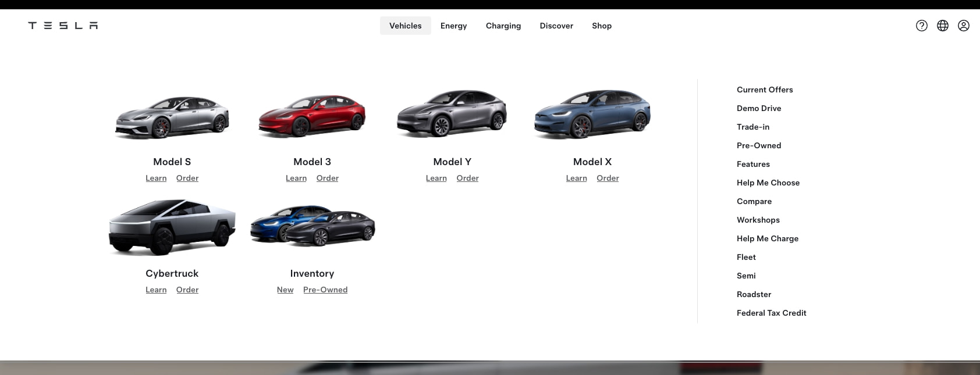This screenshot has height=375, width=980.
Task: Open Fleet link
Action: tap(746, 257)
